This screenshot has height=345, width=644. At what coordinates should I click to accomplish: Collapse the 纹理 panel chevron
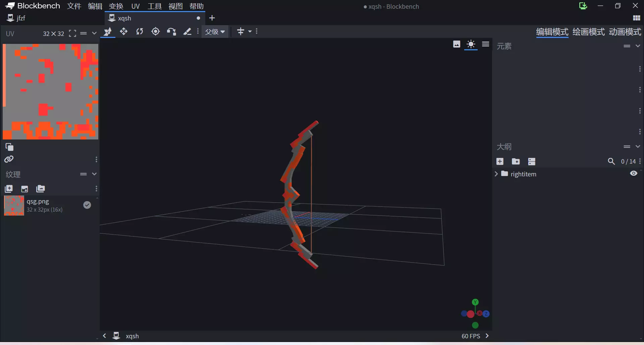pyautogui.click(x=94, y=174)
